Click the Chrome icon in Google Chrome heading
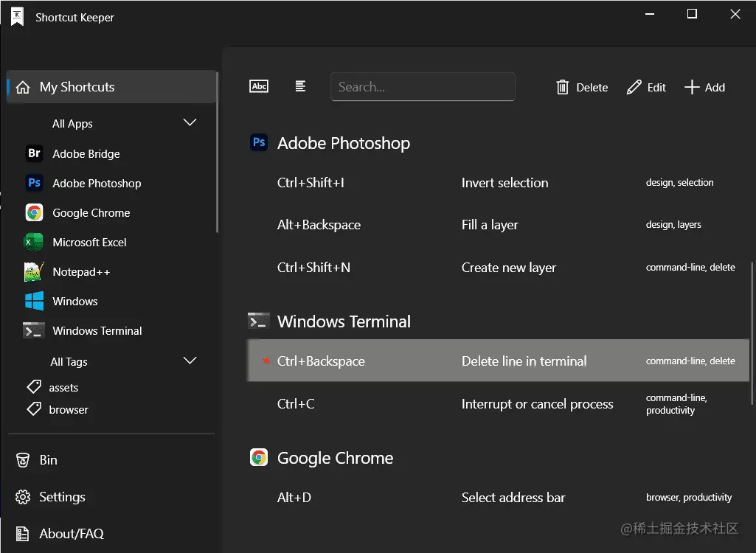The width and height of the screenshot is (756, 553). pos(259,457)
